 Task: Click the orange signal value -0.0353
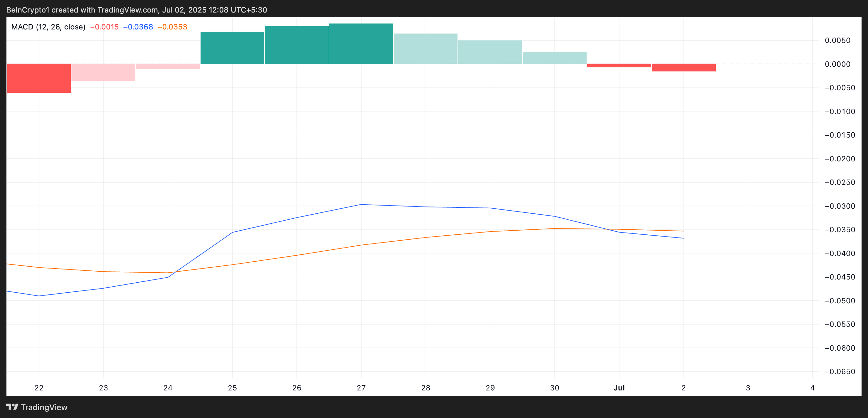click(x=172, y=27)
